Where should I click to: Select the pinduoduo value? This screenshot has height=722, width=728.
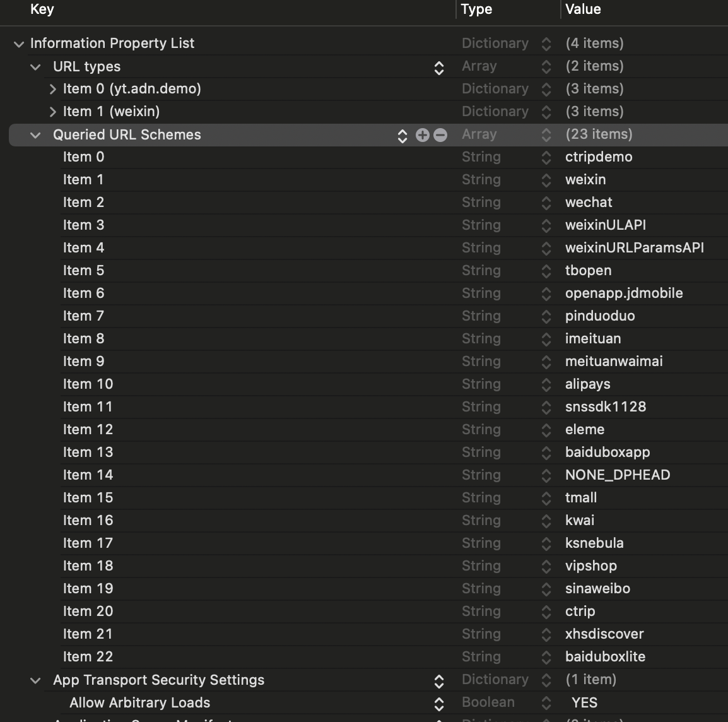point(600,316)
